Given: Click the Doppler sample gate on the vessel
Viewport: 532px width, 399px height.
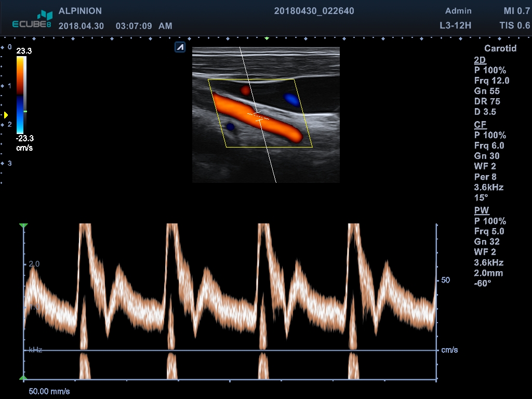Looking at the screenshot, I should [258, 115].
